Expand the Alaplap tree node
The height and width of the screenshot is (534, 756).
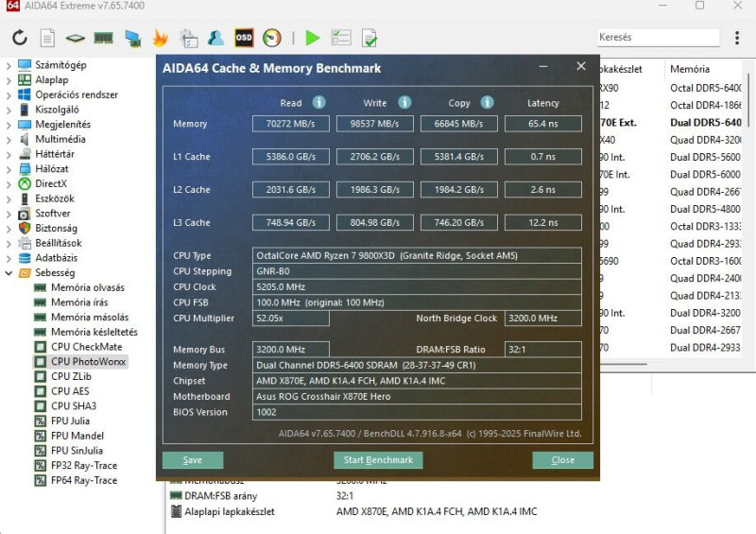click(9, 80)
